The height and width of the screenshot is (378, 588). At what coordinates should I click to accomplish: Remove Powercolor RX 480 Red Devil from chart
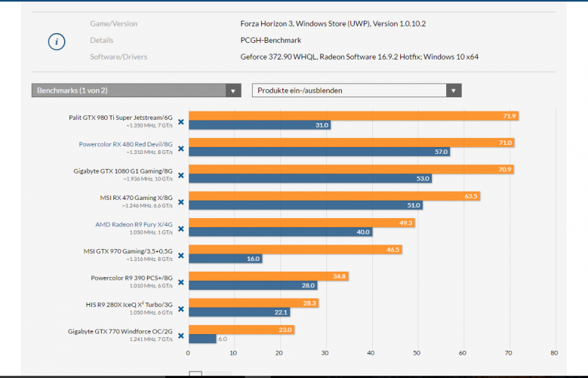(181, 148)
